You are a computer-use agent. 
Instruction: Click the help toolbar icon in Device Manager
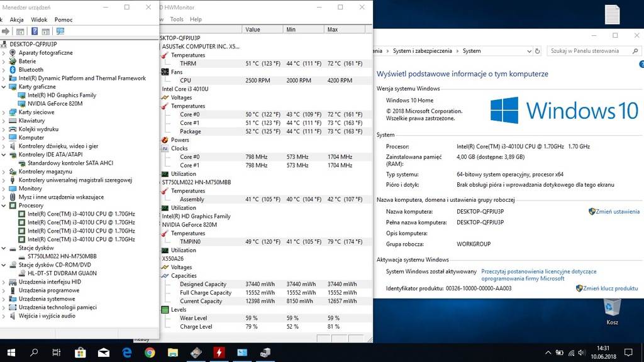pos(35,31)
